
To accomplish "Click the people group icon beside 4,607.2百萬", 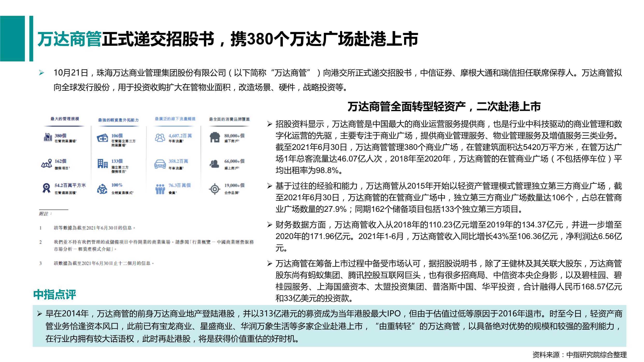I will click(x=160, y=138).
